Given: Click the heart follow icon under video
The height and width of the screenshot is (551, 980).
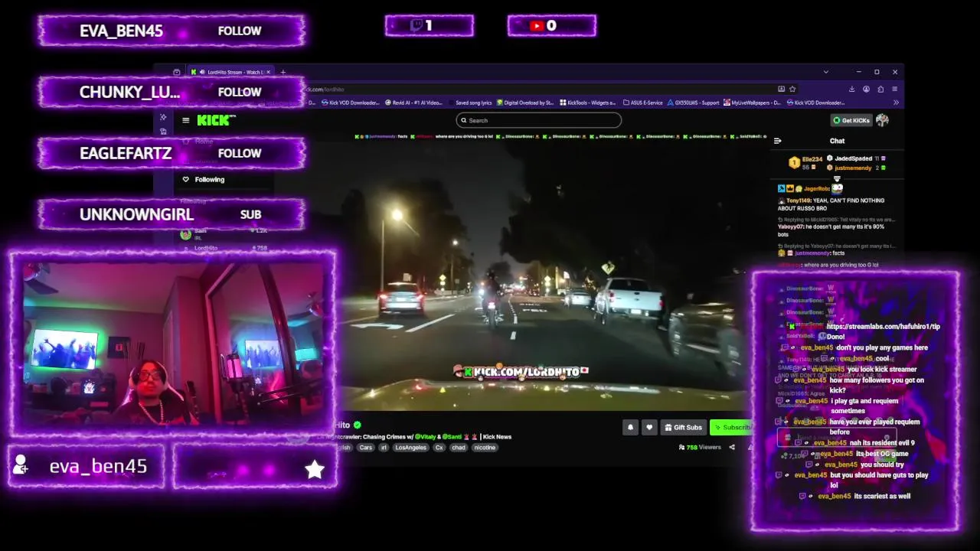Looking at the screenshot, I should click(649, 428).
